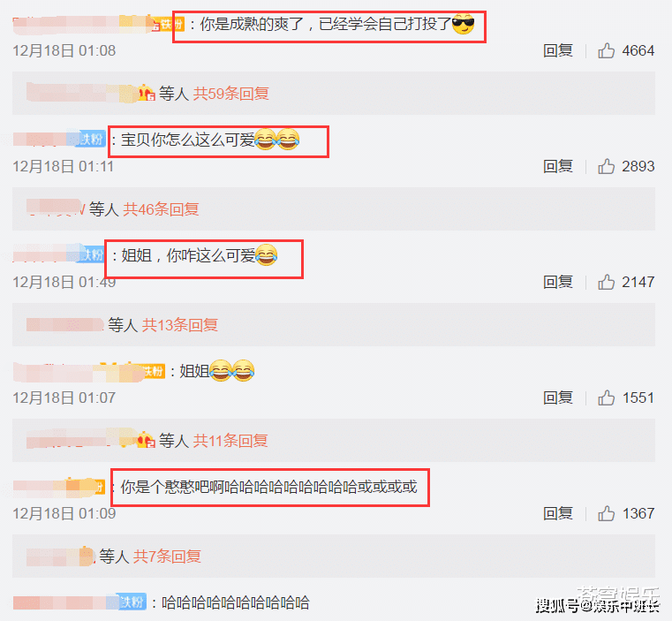Expand the 共46条回复 replies
This screenshot has width=672, height=621.
click(x=161, y=208)
